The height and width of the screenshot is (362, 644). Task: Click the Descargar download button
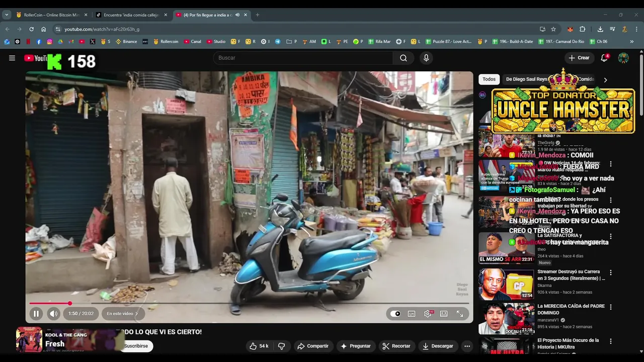438,346
